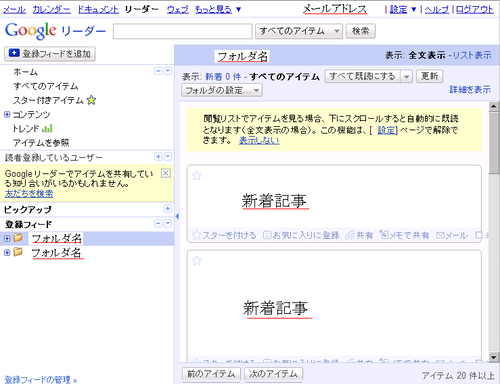Open the ドキュメント link

[x=98, y=9]
